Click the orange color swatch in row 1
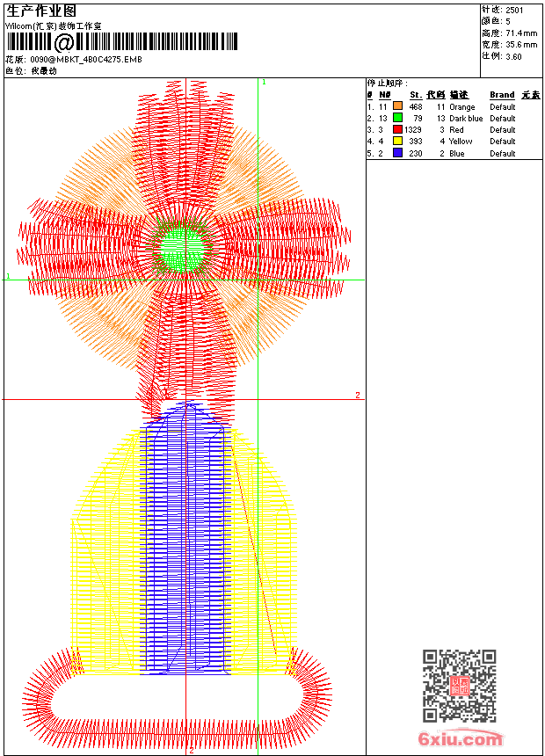Screen dimensions: 545x756 tap(397, 106)
